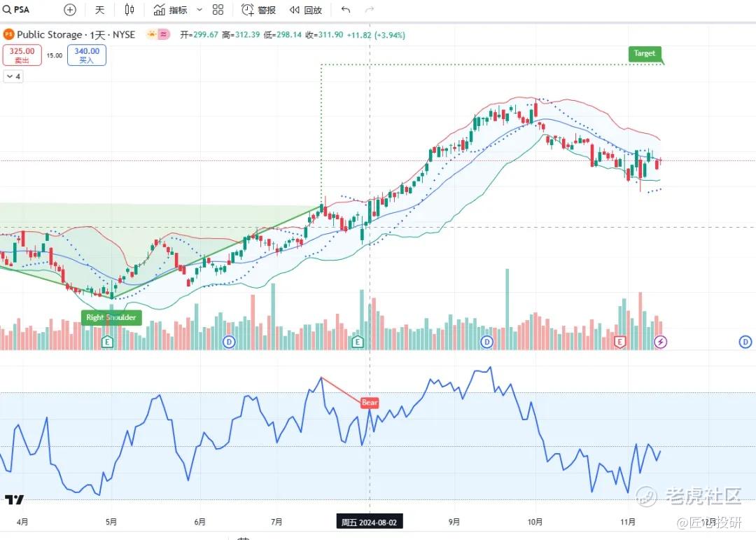Viewport: 756px width, 540px height.
Task: Click the orange PS logo icon
Action: [x=8, y=35]
